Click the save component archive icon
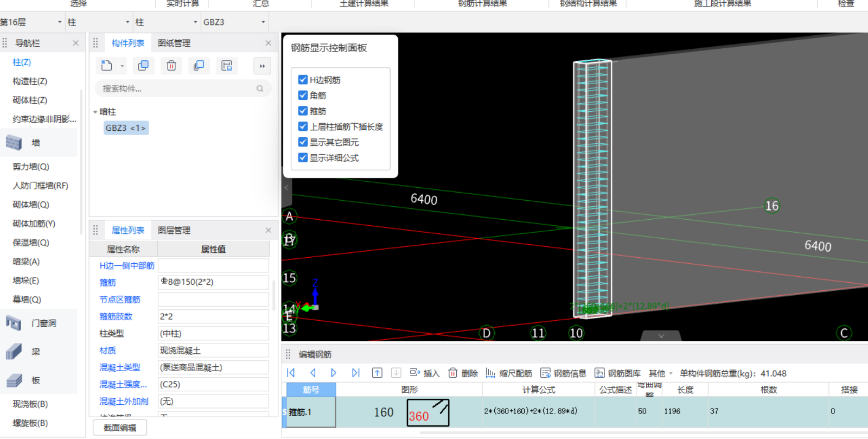 tap(227, 66)
